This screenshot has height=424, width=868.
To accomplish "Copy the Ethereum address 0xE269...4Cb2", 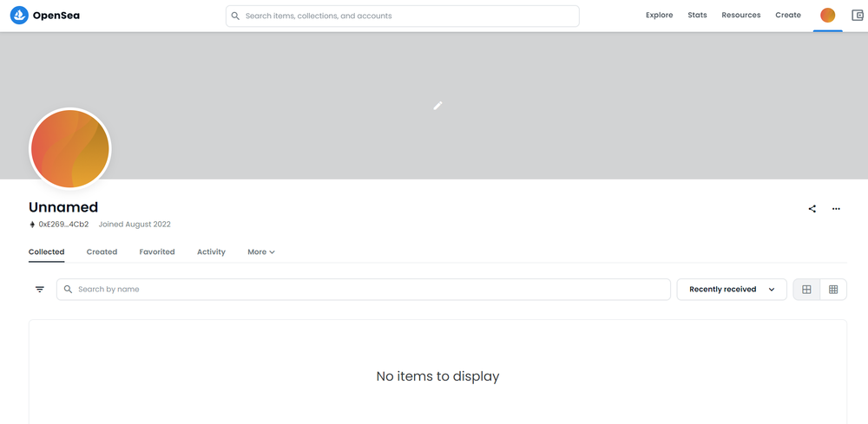I will pos(63,225).
